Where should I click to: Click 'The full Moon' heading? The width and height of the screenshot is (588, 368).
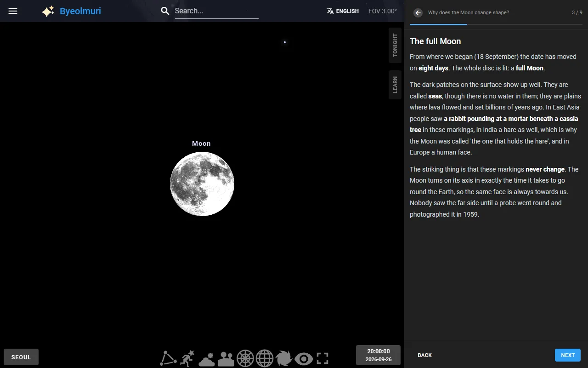(x=435, y=41)
